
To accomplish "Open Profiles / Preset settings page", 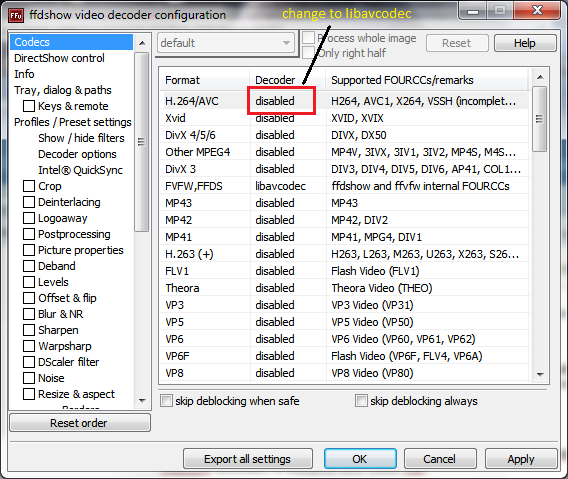I will (x=72, y=122).
